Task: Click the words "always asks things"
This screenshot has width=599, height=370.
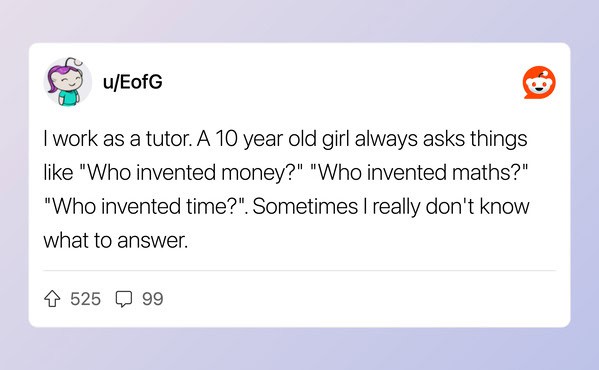Action: pos(441,139)
